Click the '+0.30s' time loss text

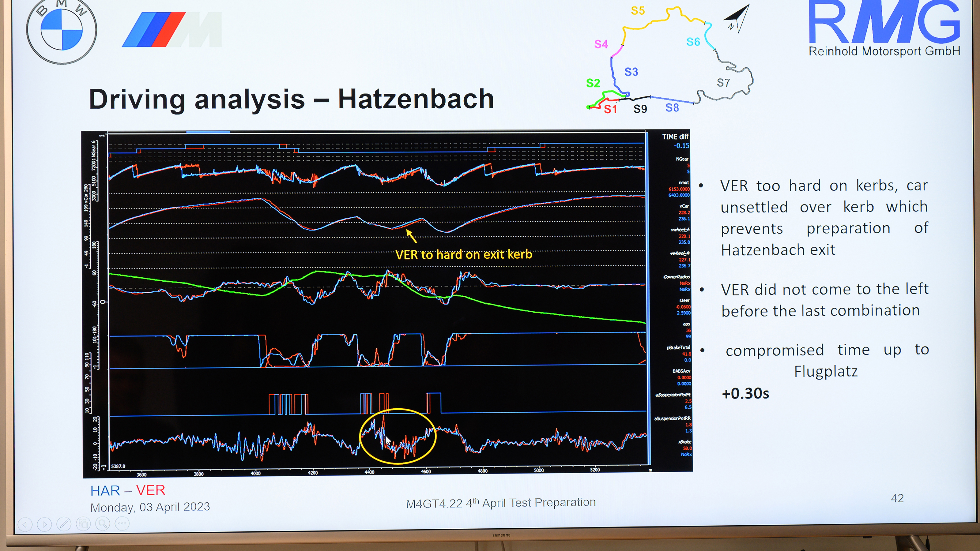(x=745, y=394)
